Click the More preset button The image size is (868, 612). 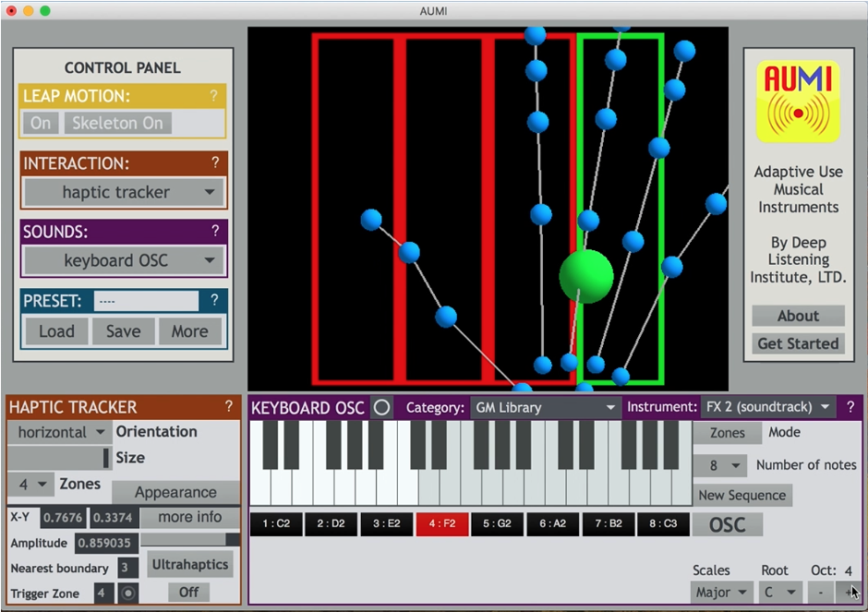[x=190, y=331]
